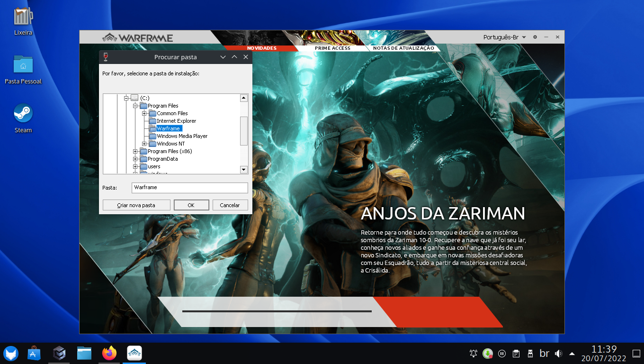The image size is (644, 364).
Task: Expand the Windows NT folder node
Action: point(144,144)
